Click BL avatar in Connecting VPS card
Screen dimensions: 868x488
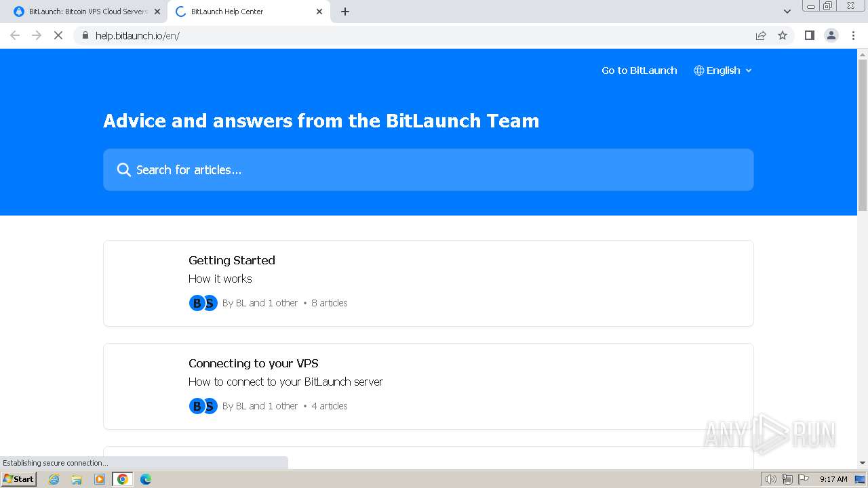(x=197, y=406)
